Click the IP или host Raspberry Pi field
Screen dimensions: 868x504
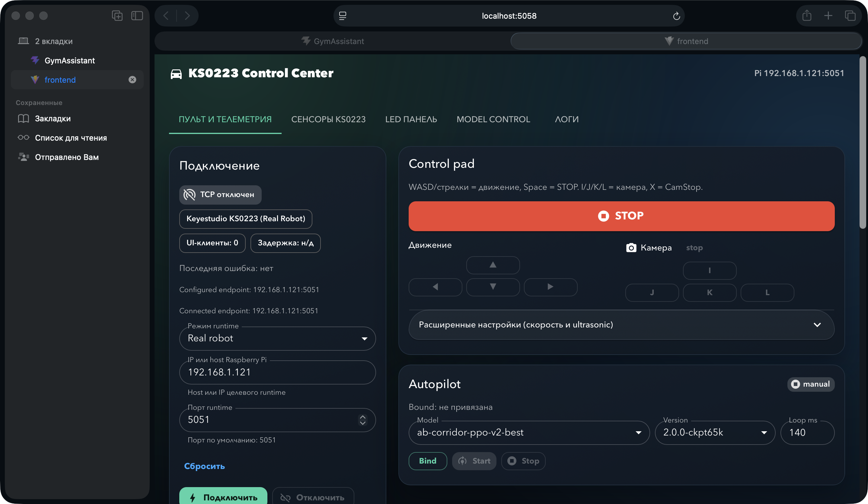277,372
